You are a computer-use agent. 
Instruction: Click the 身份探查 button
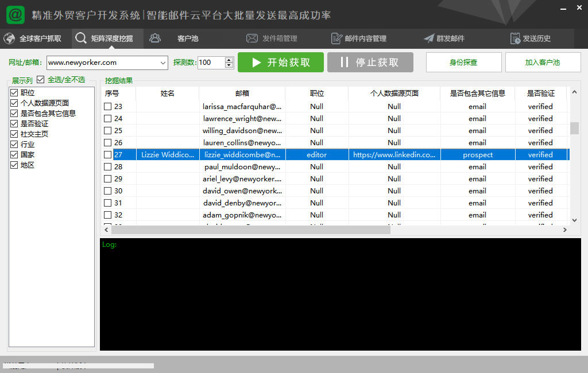pyautogui.click(x=463, y=63)
